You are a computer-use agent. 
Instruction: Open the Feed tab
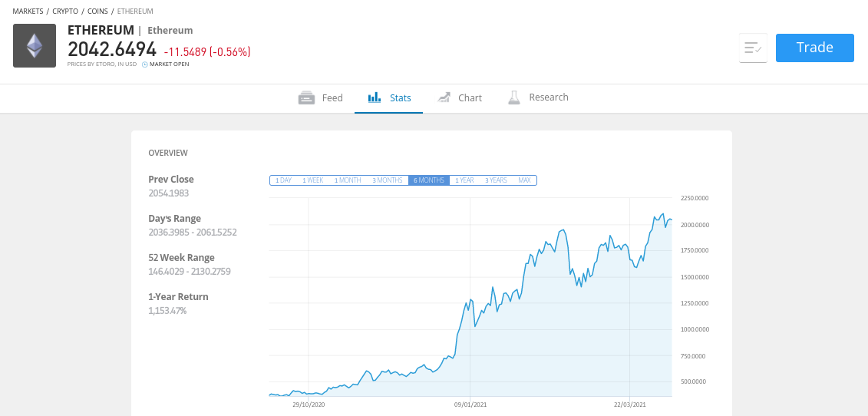pyautogui.click(x=321, y=97)
